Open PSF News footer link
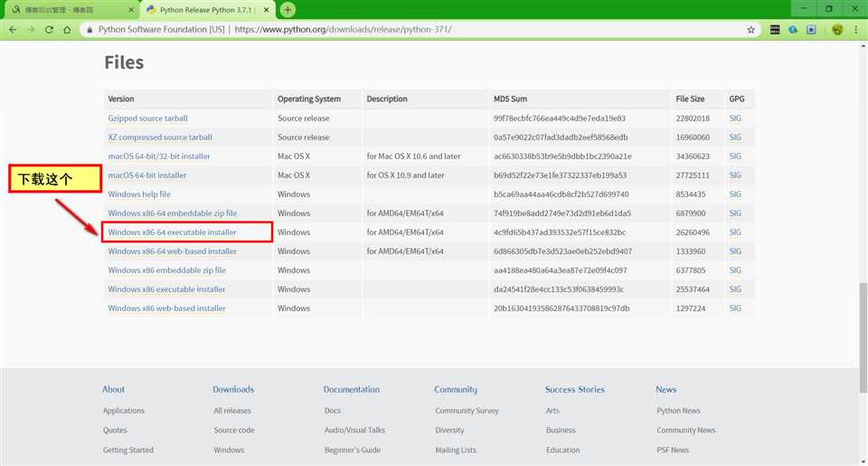This screenshot has height=466, width=868. pyautogui.click(x=673, y=450)
